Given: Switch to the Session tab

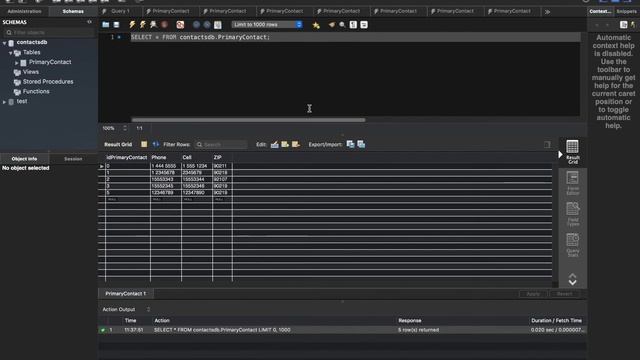Looking at the screenshot, I should [73, 159].
